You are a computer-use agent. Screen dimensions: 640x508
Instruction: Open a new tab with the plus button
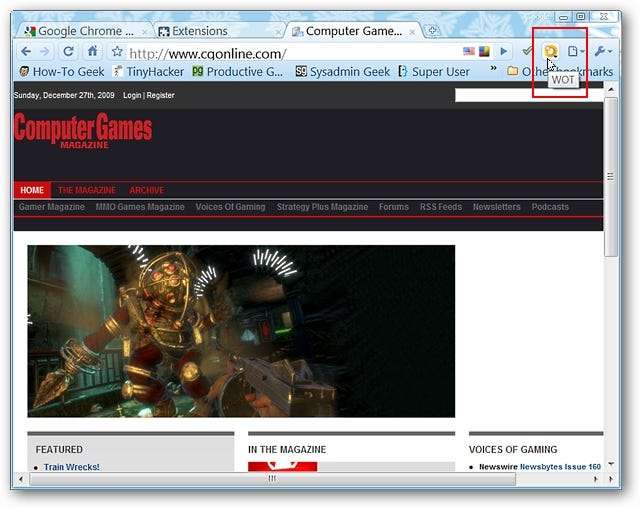point(433,31)
